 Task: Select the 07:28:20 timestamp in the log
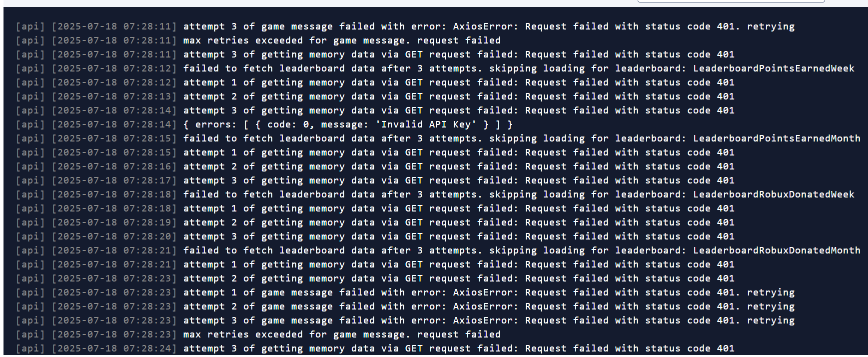[x=114, y=236]
